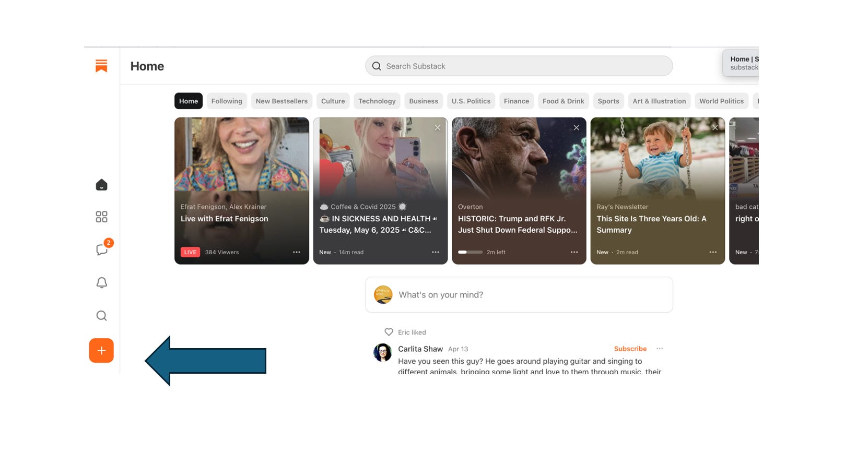Switch to the Following tab
868x476 pixels.
(x=227, y=101)
